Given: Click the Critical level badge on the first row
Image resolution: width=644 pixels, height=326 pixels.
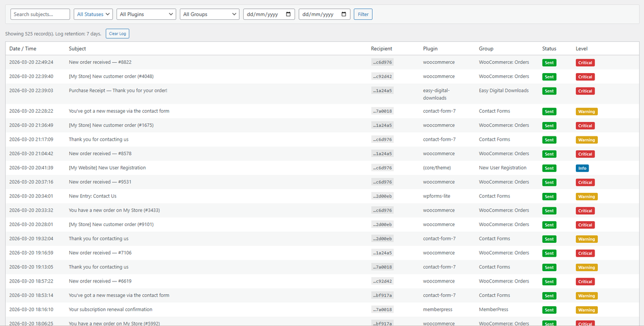Looking at the screenshot, I should pos(585,62).
